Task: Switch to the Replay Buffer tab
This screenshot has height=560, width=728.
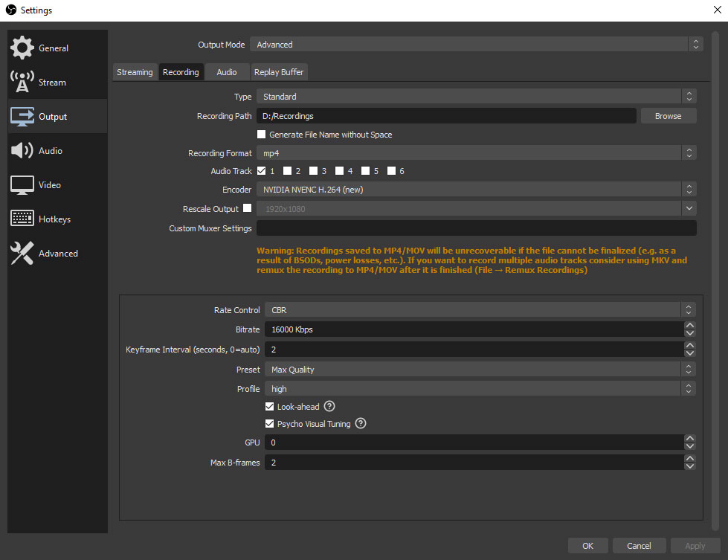Action: click(x=279, y=71)
